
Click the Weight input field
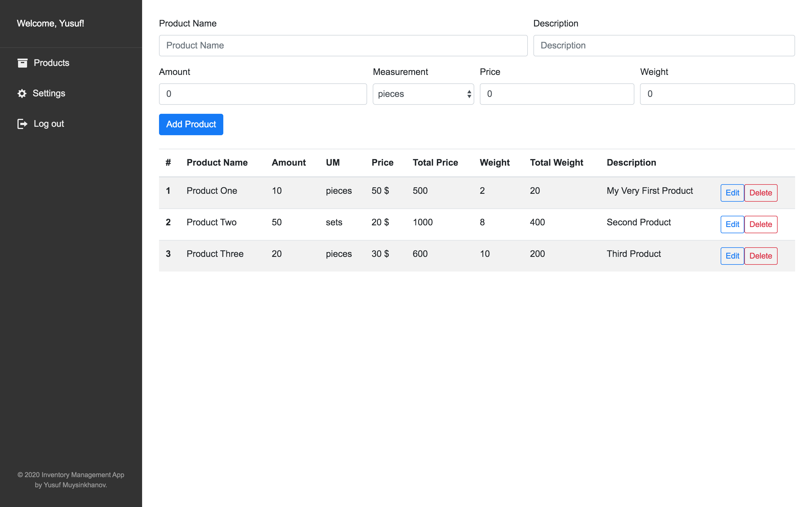[x=717, y=94]
